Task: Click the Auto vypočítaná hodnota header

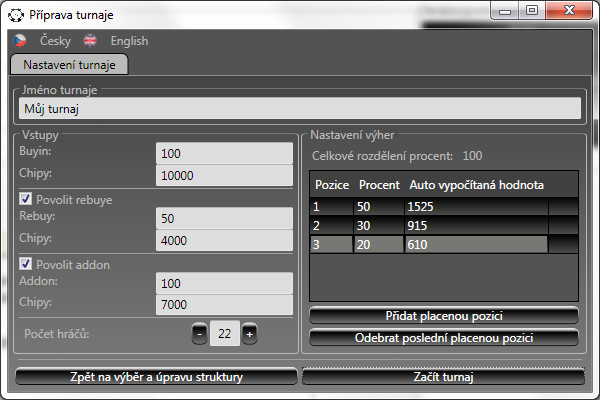Action: coord(476,185)
